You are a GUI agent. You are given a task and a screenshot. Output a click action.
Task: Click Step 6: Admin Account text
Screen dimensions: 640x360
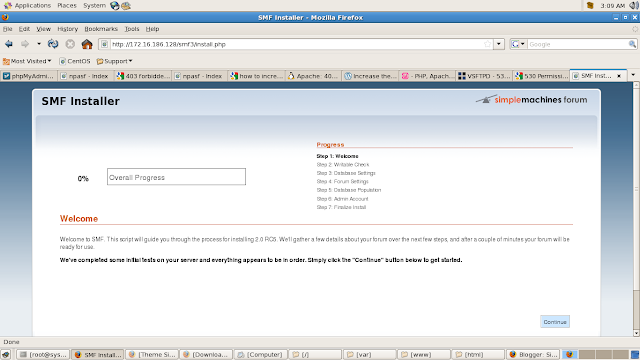(x=342, y=199)
